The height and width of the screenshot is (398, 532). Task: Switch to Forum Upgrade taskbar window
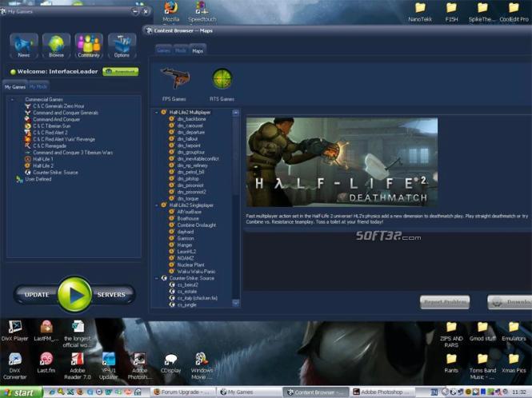pos(183,392)
